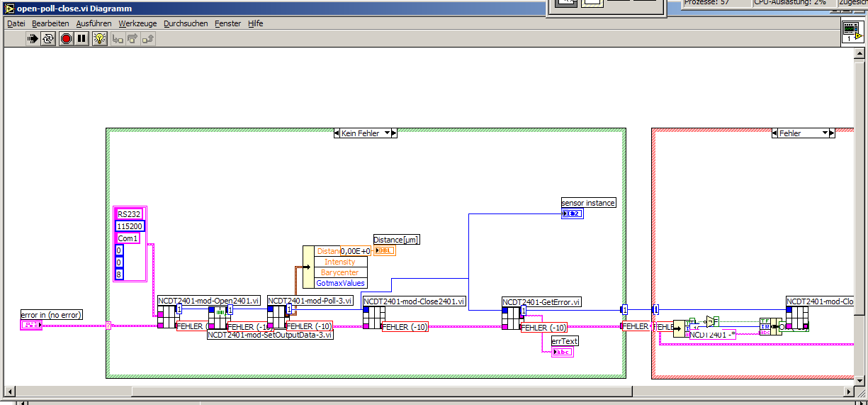The width and height of the screenshot is (868, 405).
Task: Select the GotmaxValues element of unbundle node
Action: [x=340, y=283]
